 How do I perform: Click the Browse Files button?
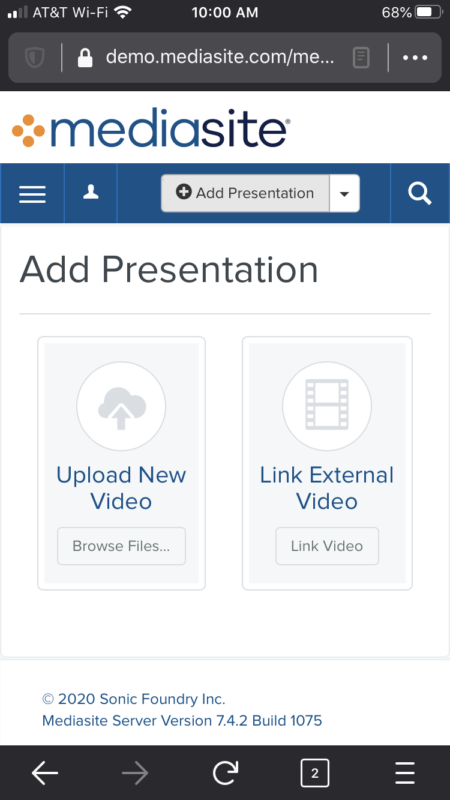click(x=121, y=546)
